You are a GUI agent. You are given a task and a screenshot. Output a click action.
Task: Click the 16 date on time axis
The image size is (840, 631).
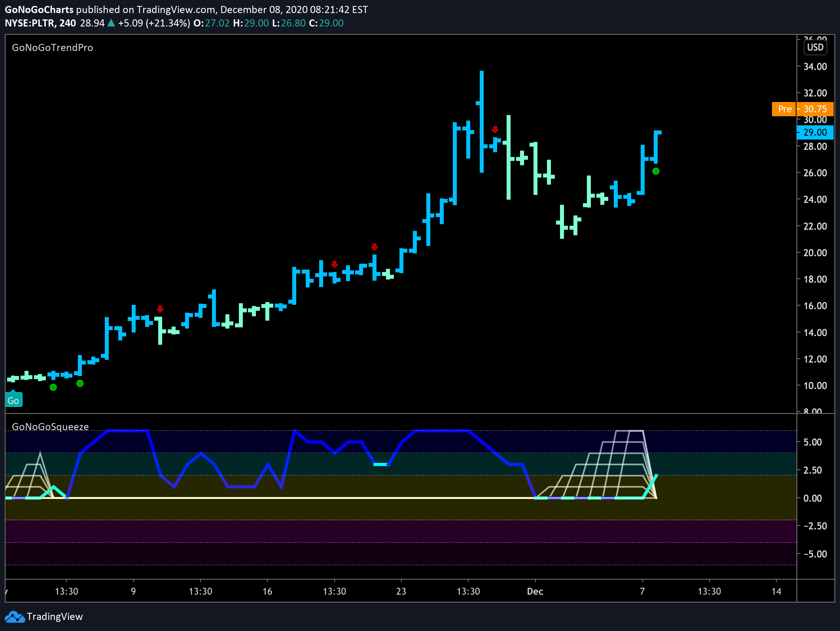267,591
